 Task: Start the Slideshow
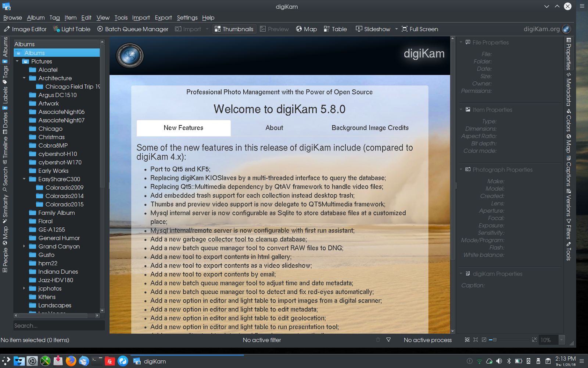point(373,29)
